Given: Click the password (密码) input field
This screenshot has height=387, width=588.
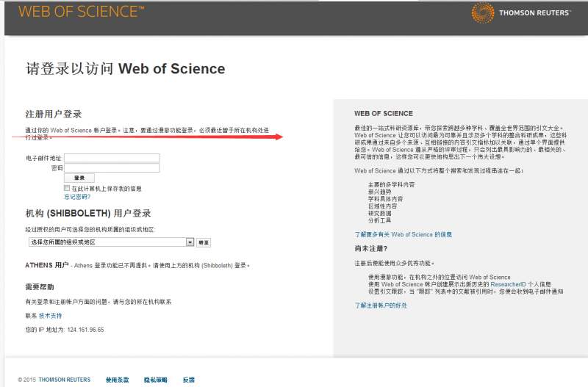Looking at the screenshot, I should click(x=112, y=168).
